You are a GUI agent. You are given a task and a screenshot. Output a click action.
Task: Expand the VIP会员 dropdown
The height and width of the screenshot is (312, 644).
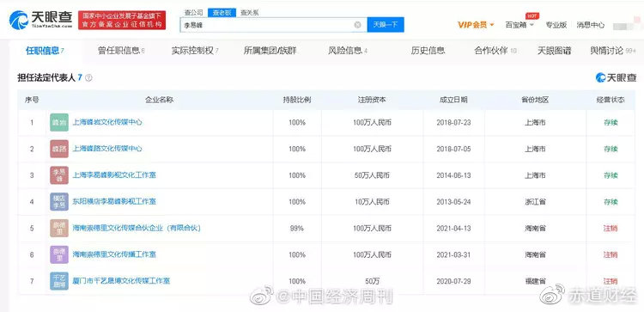click(x=476, y=25)
